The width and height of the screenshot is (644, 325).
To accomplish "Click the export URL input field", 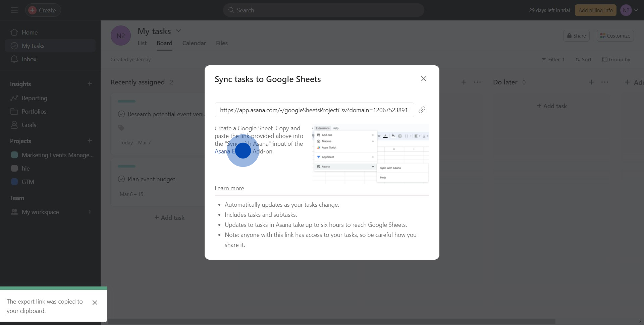I will [x=314, y=110].
